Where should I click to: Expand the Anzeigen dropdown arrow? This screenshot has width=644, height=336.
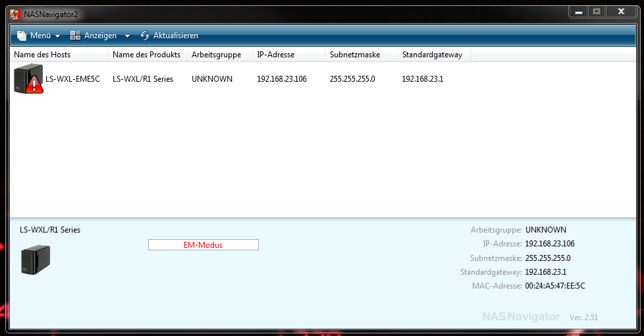(x=127, y=36)
